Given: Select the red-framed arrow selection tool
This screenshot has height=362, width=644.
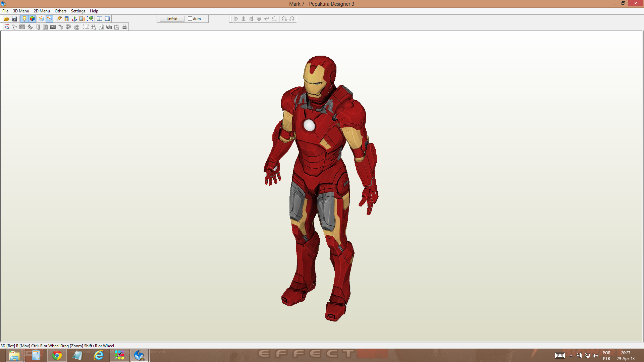Looking at the screenshot, I should 7,27.
